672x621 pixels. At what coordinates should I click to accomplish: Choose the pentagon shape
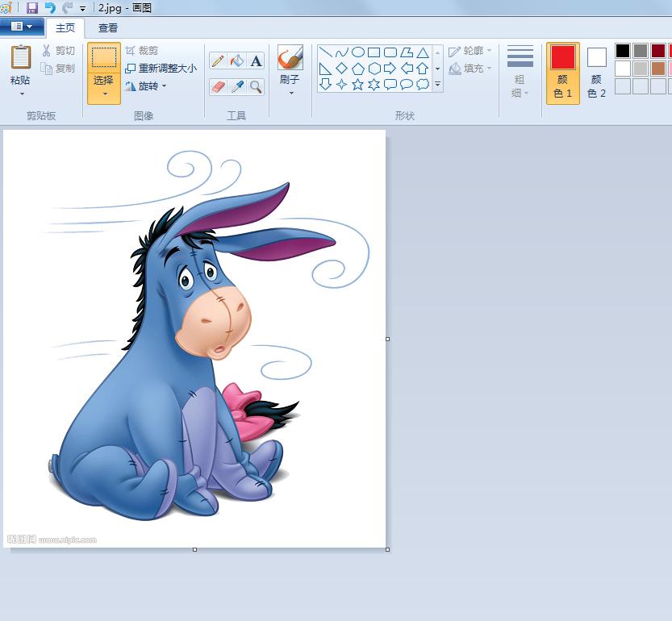[x=358, y=69]
